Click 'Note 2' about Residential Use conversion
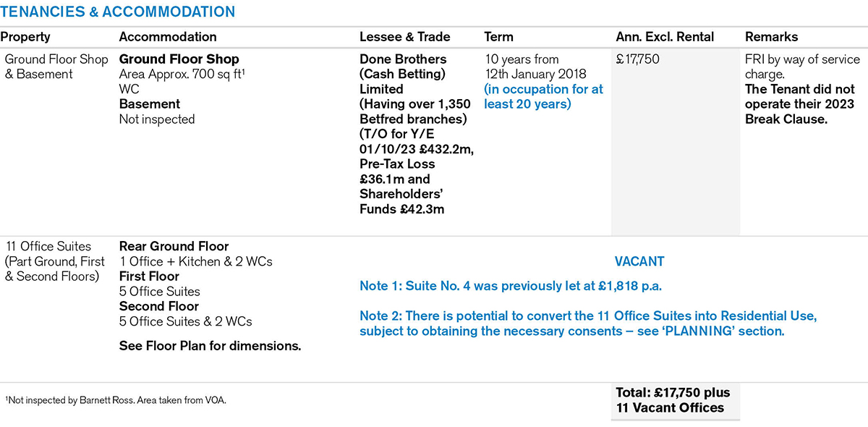Screen dimensions: 868x427 [x=592, y=324]
